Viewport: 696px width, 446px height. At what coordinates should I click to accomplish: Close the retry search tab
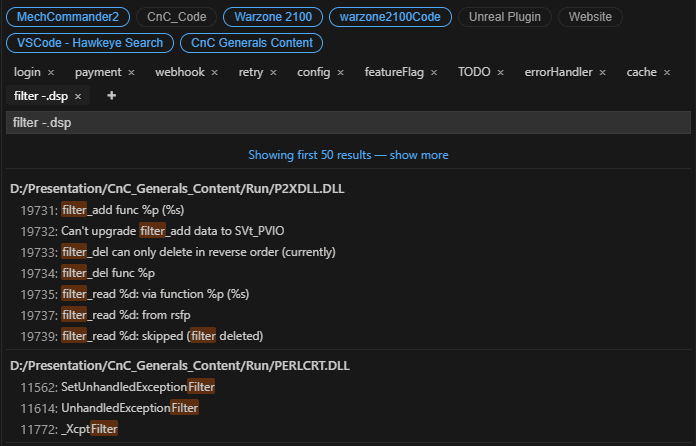point(273,72)
